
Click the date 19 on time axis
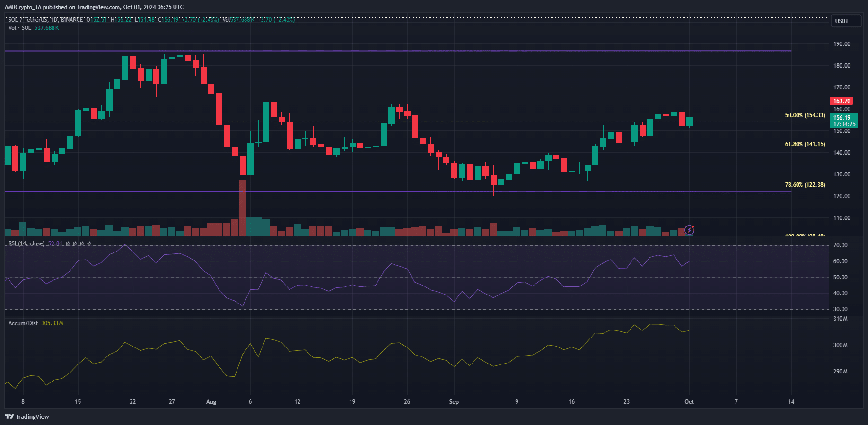point(352,402)
